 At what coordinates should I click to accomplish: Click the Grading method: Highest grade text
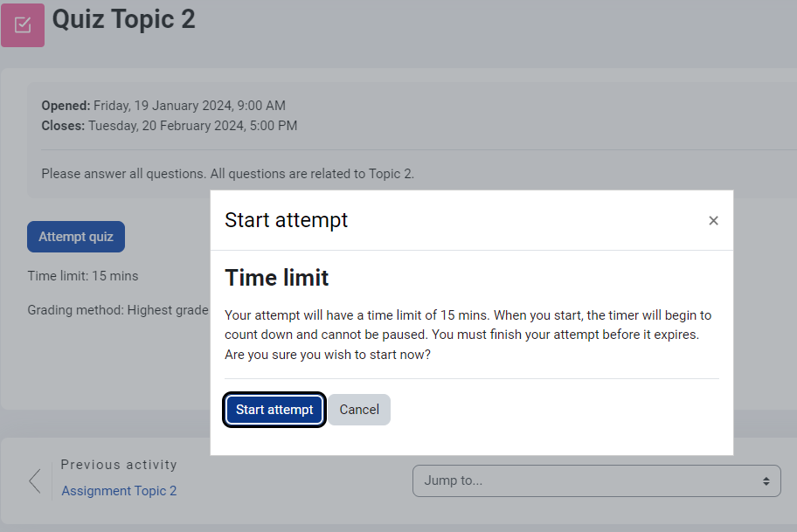point(118,310)
